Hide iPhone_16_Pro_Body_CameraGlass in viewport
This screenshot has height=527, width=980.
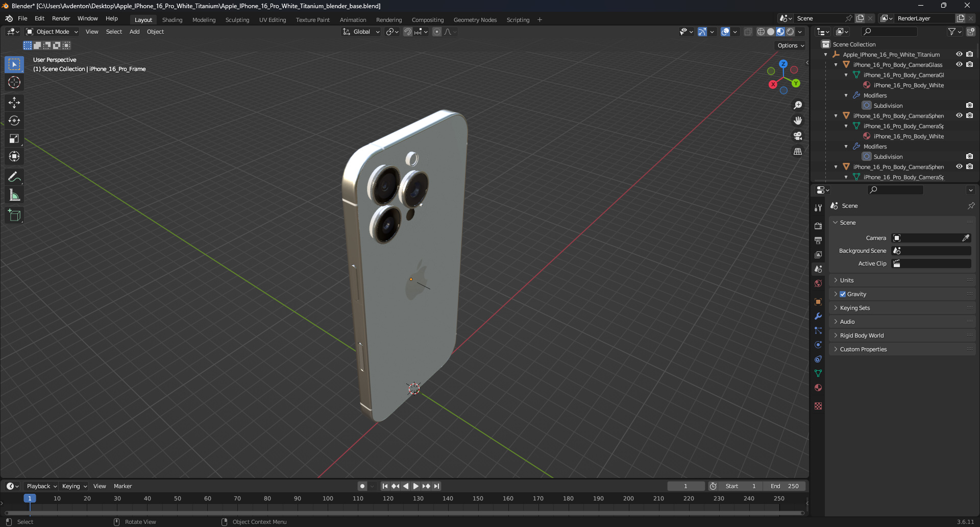click(x=959, y=64)
